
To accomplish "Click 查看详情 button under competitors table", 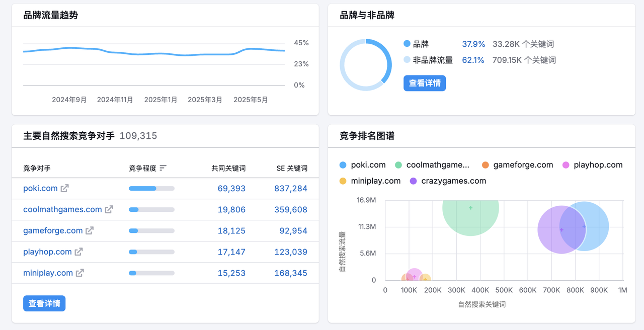I will coord(44,303).
